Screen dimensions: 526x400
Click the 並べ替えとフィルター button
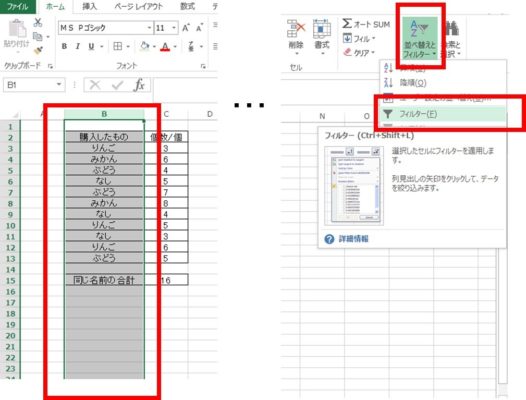click(420, 39)
